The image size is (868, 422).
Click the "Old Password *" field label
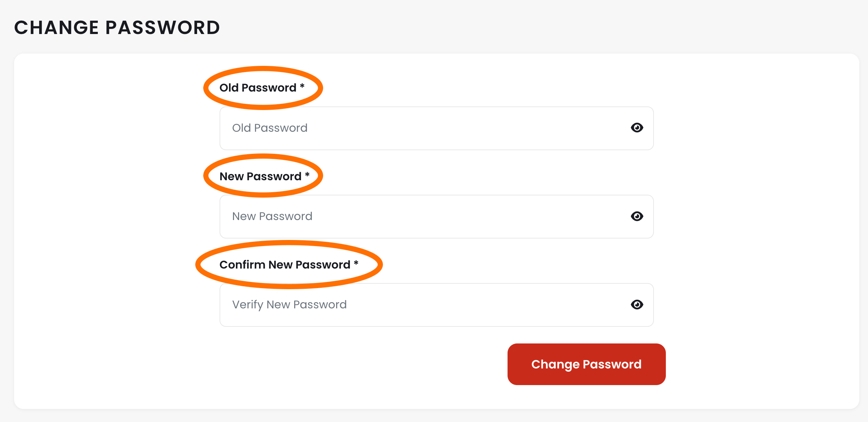[258, 88]
